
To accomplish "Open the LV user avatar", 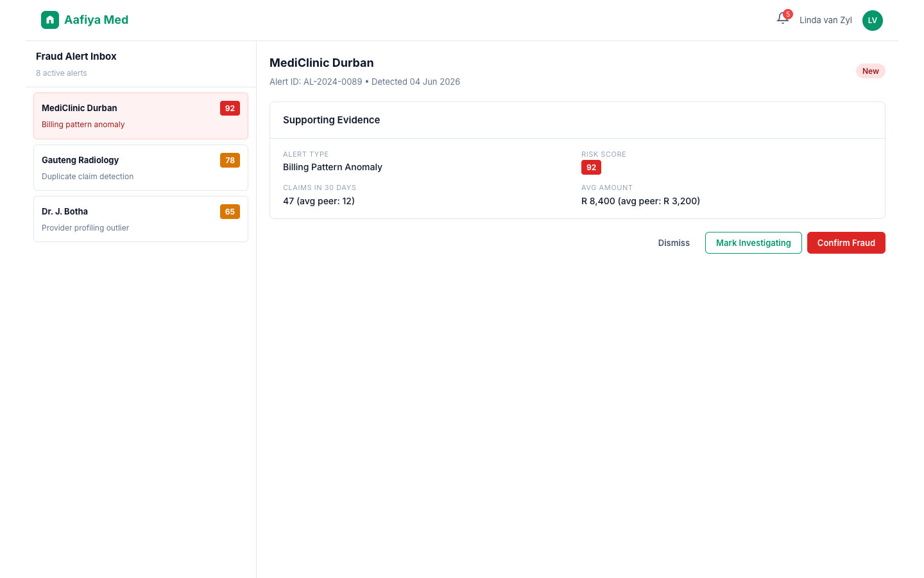I will point(873,21).
